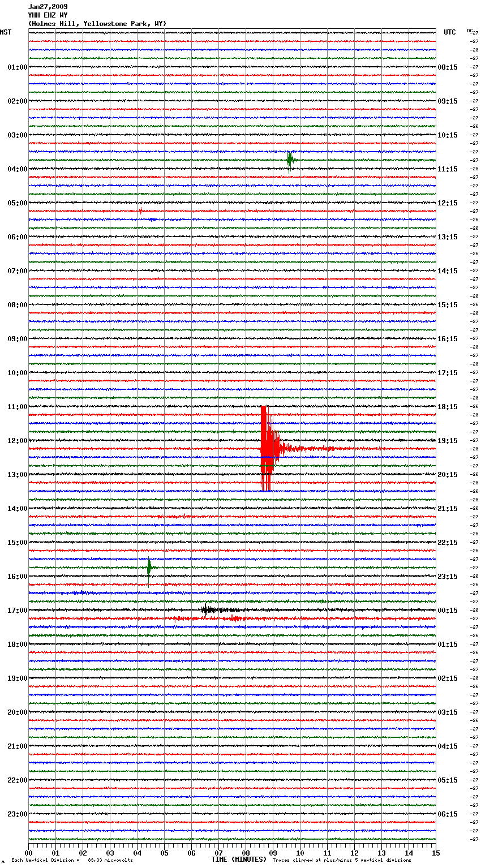This screenshot has width=481, height=868.
Task: Click the bottom axis minute tick 10
Action: tap(300, 853)
